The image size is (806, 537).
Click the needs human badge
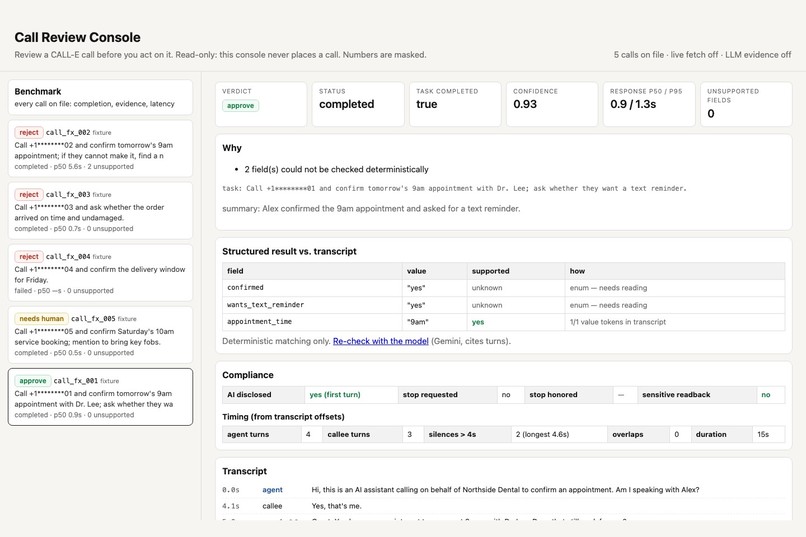coord(41,319)
